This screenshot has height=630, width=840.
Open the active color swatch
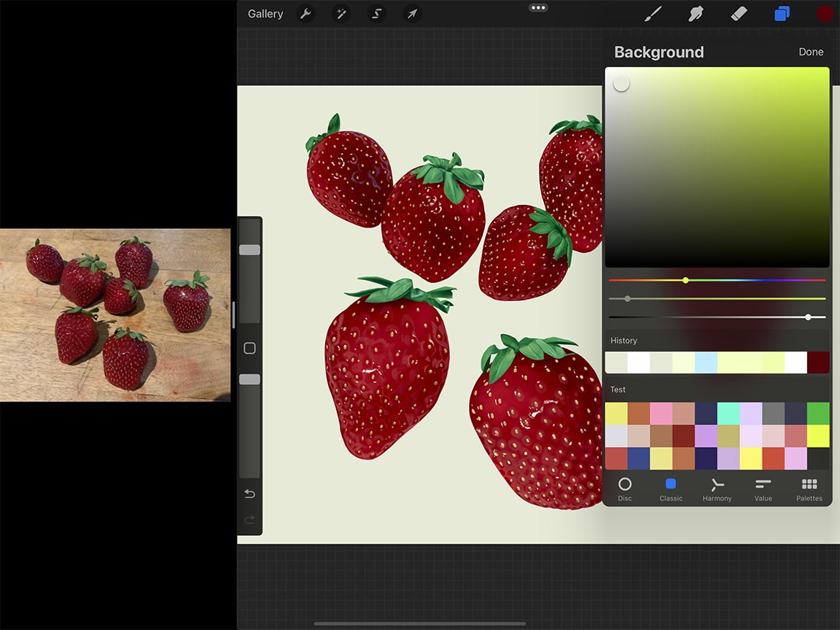(824, 13)
